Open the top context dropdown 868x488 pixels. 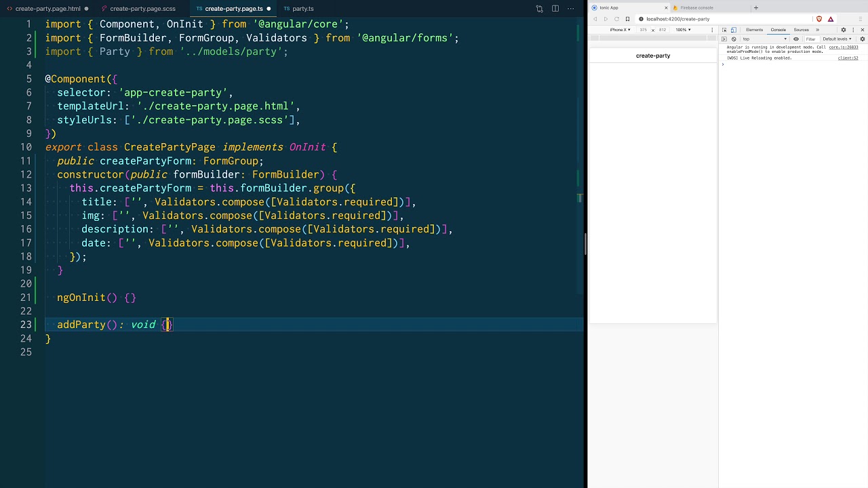(765, 39)
